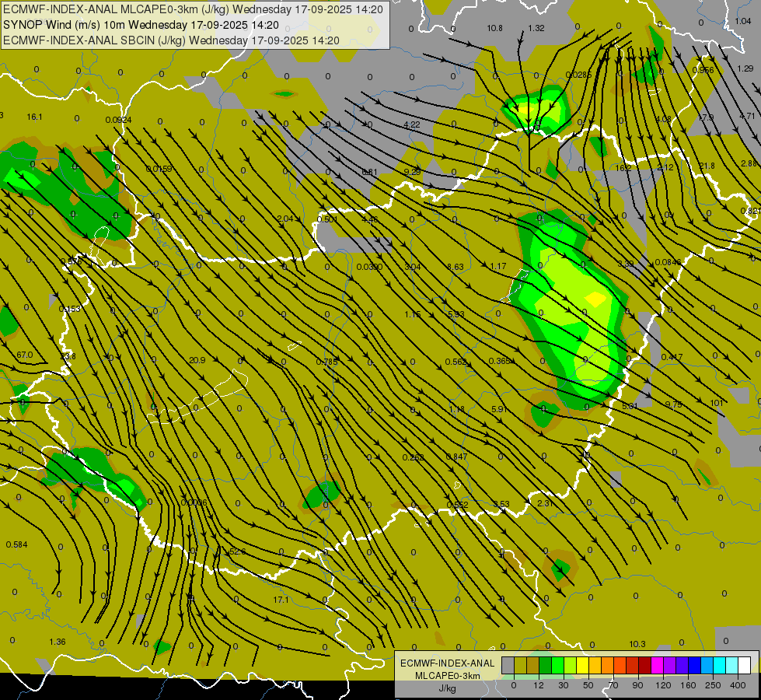Click the map value 1.32

coord(536,28)
